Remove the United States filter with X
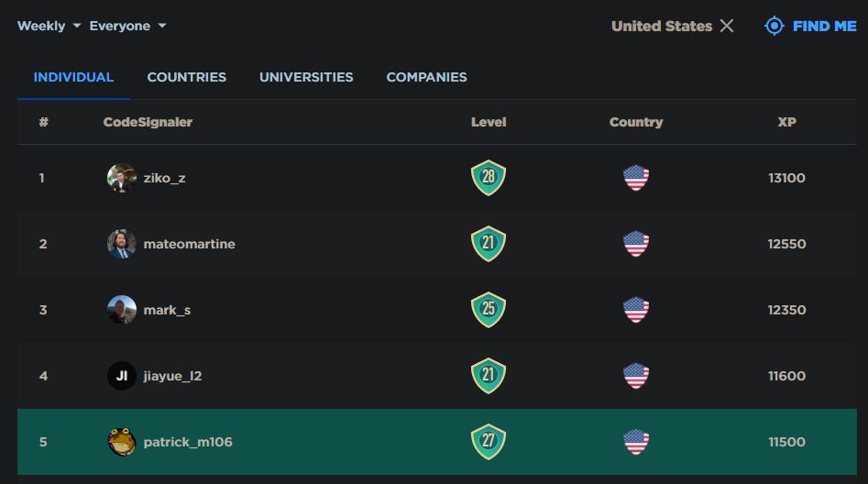Viewport: 868px width, 484px height. coord(727,26)
